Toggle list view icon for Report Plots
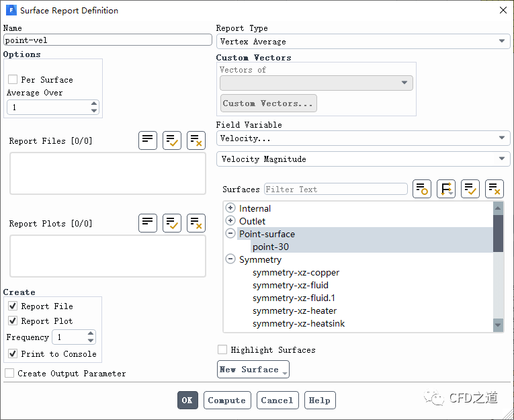The image size is (514, 420). pyautogui.click(x=148, y=223)
